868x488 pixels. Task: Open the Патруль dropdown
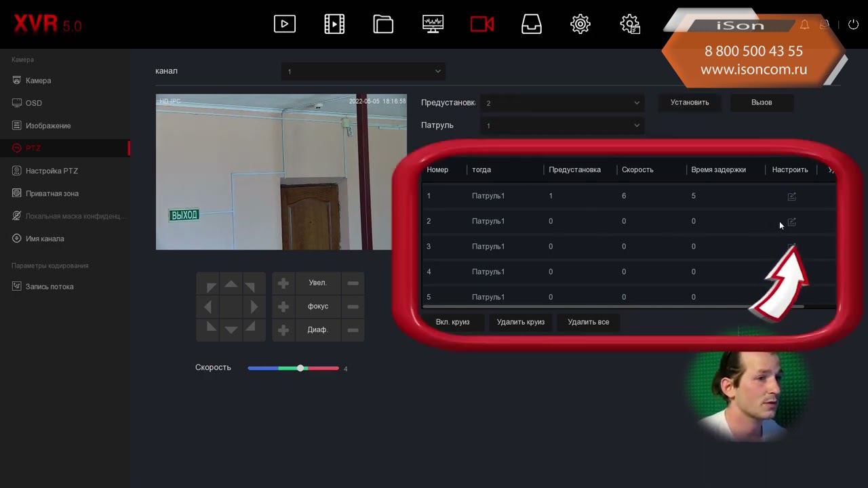click(x=562, y=125)
